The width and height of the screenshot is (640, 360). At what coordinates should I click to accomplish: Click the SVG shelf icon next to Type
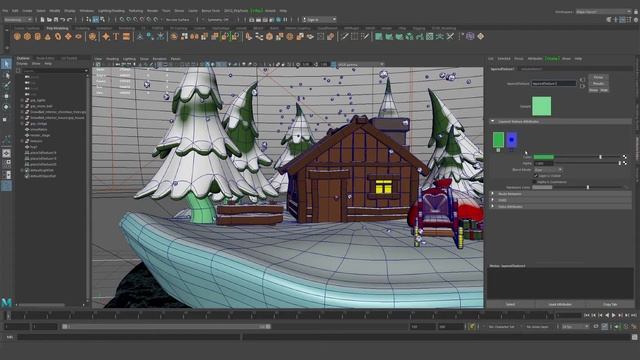[x=126, y=36]
